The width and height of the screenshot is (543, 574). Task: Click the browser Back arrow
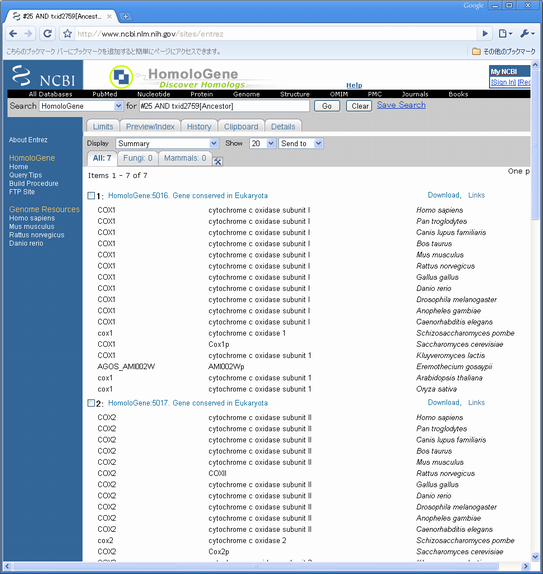pyautogui.click(x=13, y=34)
